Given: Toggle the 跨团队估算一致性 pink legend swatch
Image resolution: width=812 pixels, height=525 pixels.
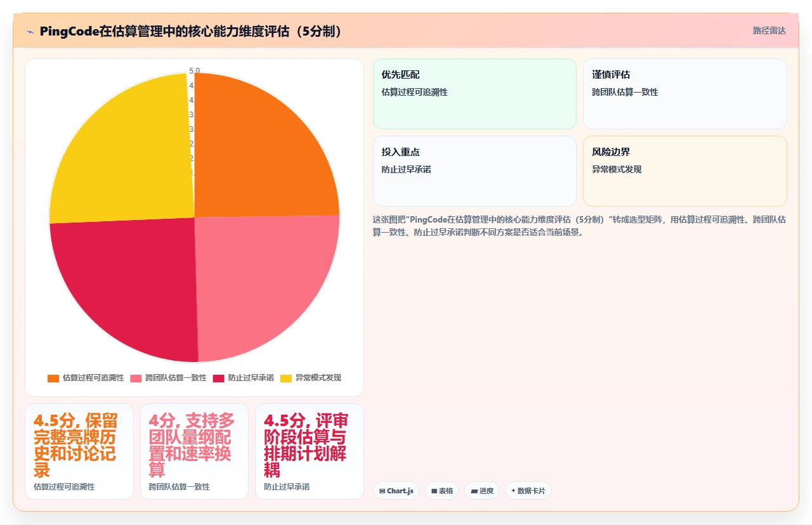Looking at the screenshot, I should point(136,378).
